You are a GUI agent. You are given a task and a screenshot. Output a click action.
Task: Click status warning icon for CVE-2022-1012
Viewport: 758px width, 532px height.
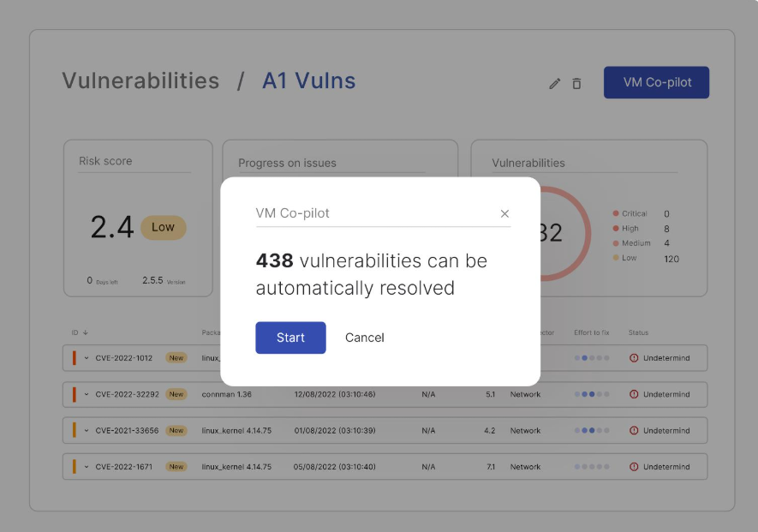[x=634, y=358]
